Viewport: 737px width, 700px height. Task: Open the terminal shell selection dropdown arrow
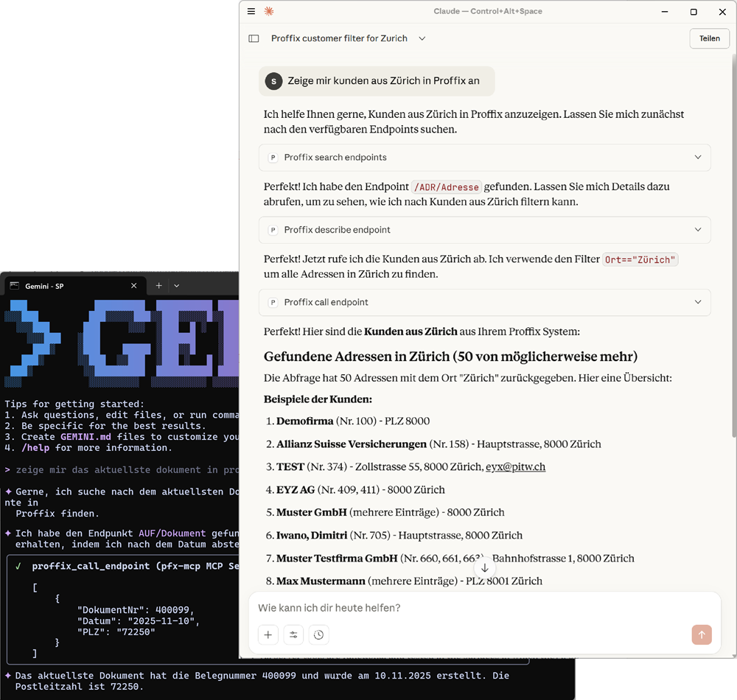[175, 285]
